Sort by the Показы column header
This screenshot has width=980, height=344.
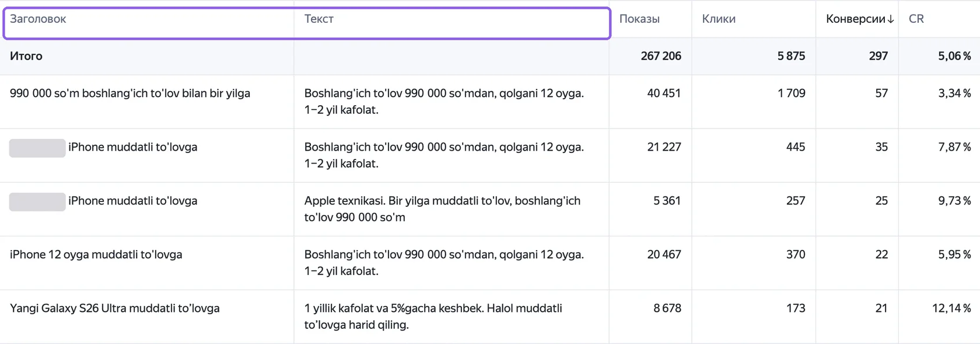[x=639, y=19]
